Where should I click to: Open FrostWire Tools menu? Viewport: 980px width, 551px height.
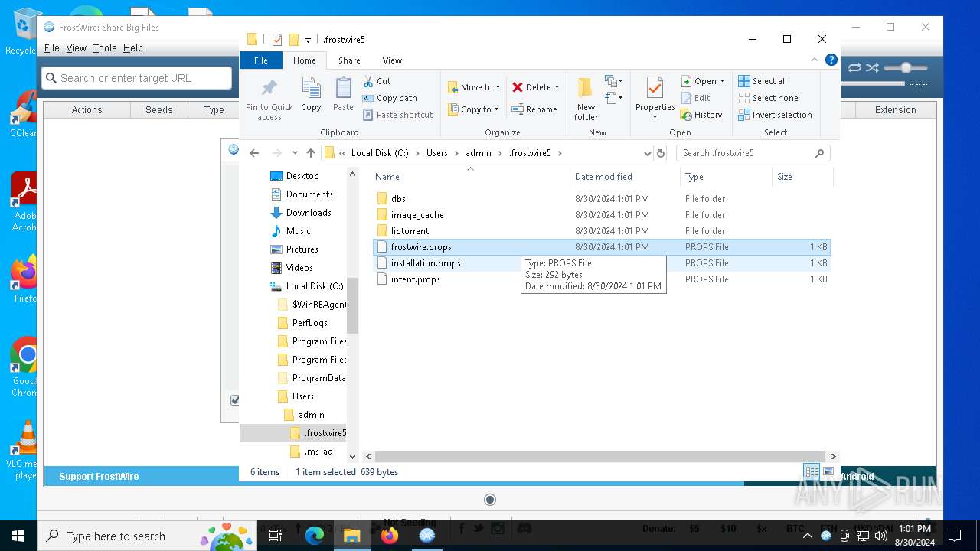[x=105, y=47]
